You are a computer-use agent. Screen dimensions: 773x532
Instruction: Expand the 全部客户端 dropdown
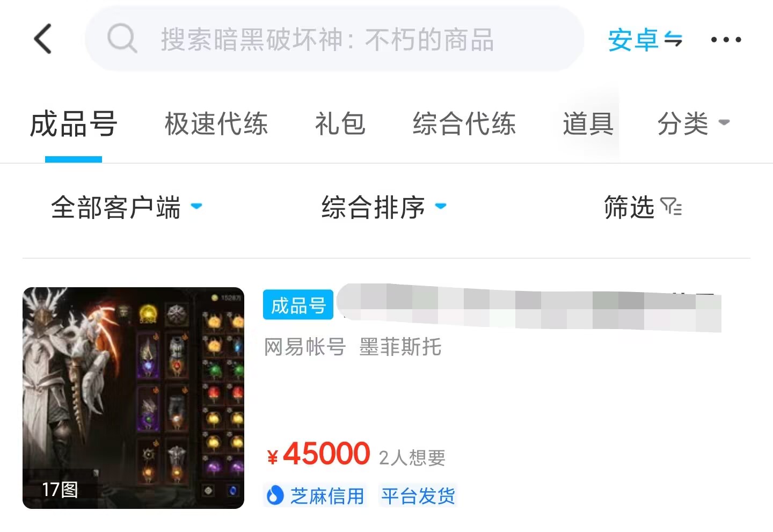[127, 207]
